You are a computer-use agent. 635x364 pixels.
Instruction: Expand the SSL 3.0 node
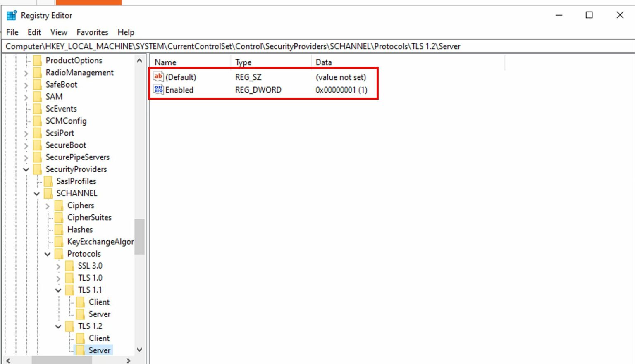[58, 266]
